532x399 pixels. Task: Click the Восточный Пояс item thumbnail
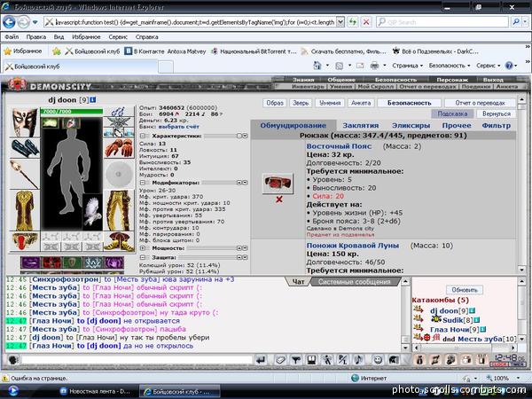(x=278, y=184)
